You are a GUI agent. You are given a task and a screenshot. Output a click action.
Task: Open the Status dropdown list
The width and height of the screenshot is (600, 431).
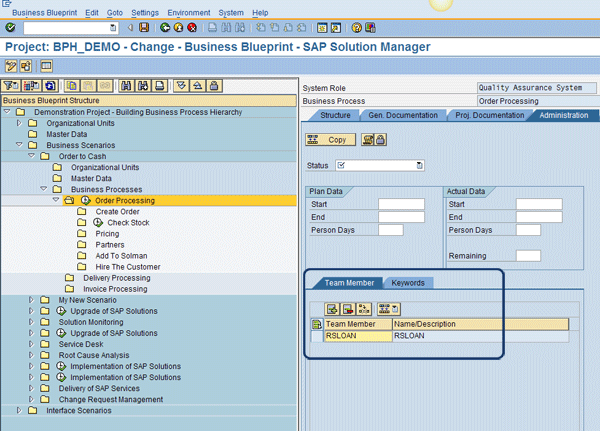tap(420, 165)
